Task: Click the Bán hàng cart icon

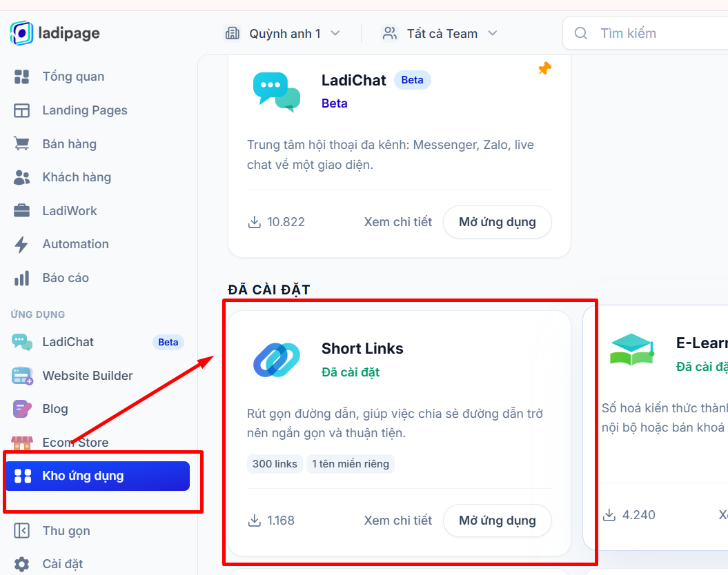Action: 22,143
